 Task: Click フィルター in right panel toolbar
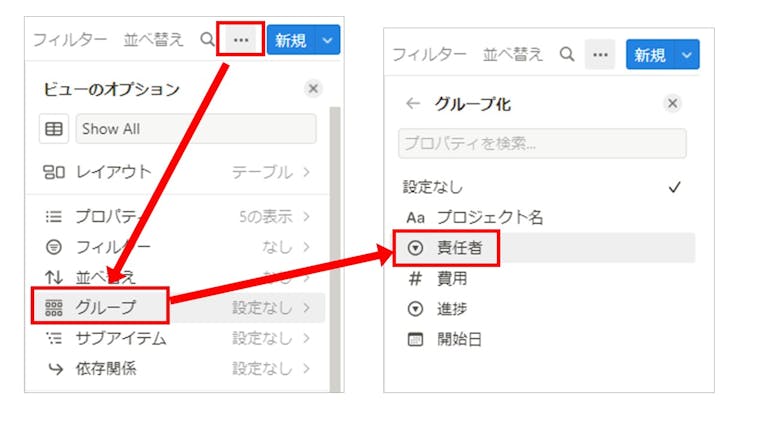click(429, 54)
